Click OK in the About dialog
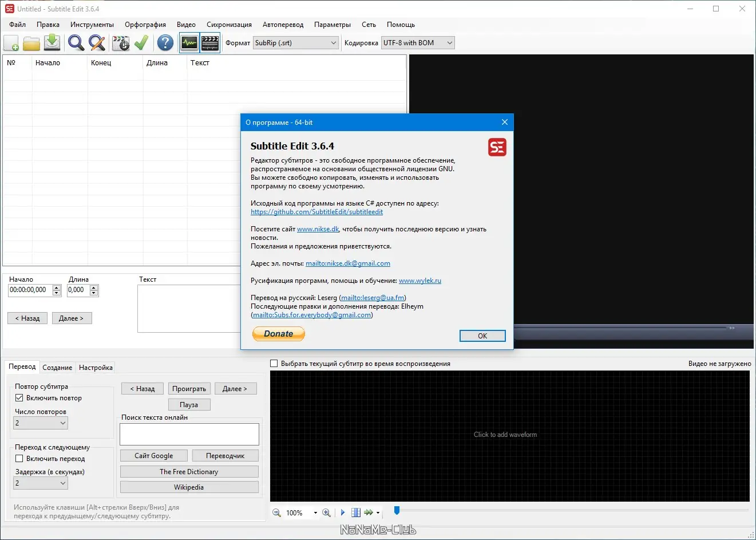Image resolution: width=756 pixels, height=540 pixels. point(482,336)
